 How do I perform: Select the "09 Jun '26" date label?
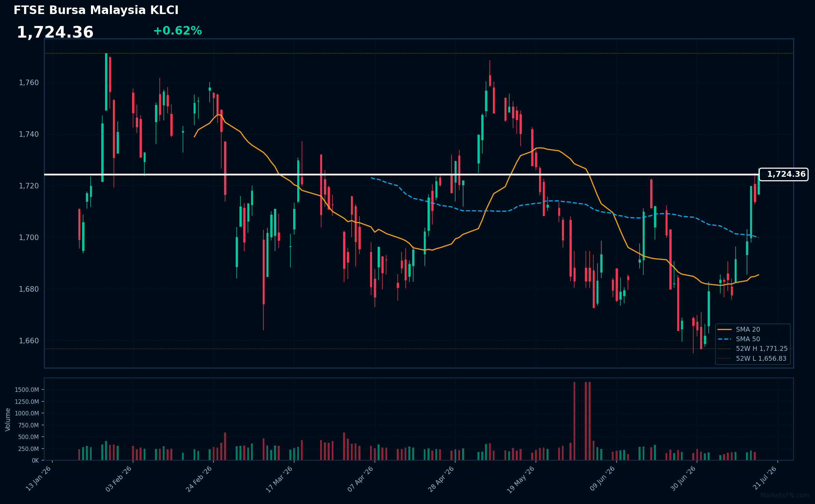pyautogui.click(x=602, y=479)
